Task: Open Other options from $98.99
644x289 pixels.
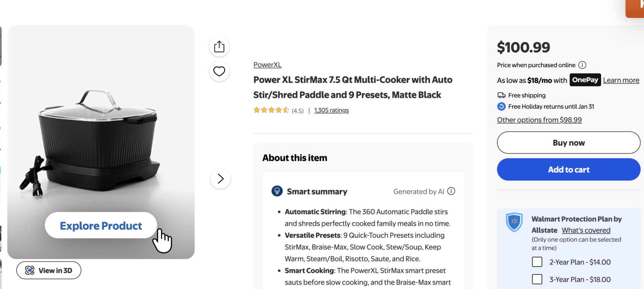Action: [539, 120]
